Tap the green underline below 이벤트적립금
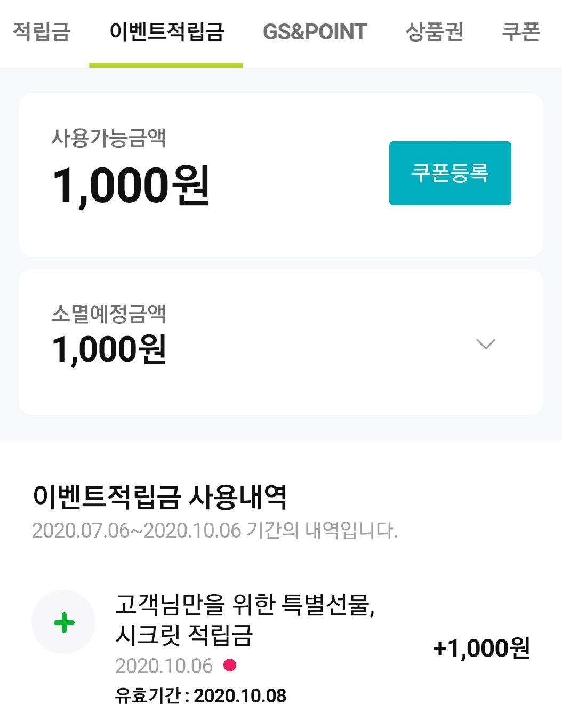Image resolution: width=562 pixels, height=728 pixels. (x=166, y=65)
